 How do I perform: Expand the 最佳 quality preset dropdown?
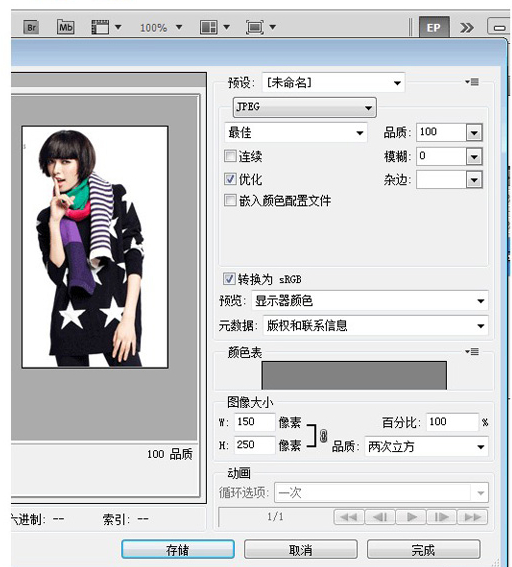coord(296,132)
